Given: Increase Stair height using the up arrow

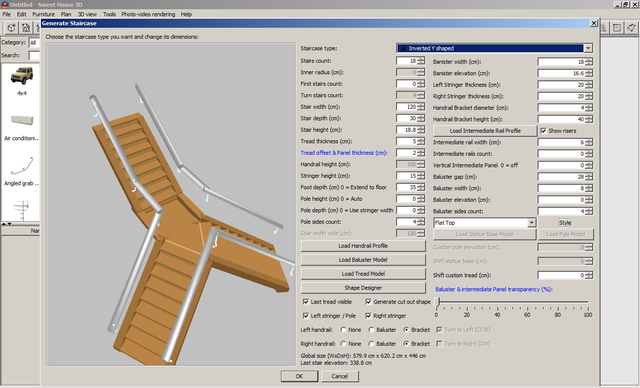Looking at the screenshot, I should (421, 128).
